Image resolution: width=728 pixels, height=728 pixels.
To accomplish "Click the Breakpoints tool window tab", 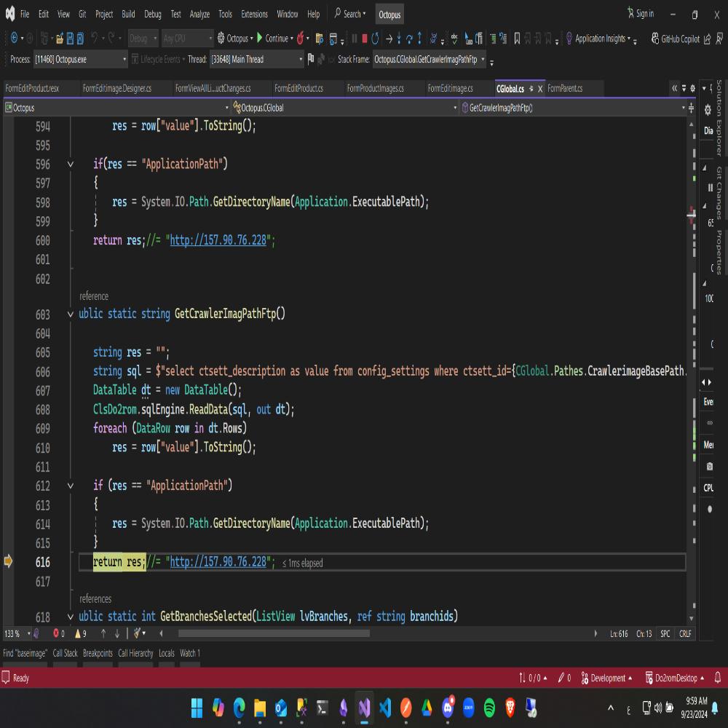I will click(98, 653).
